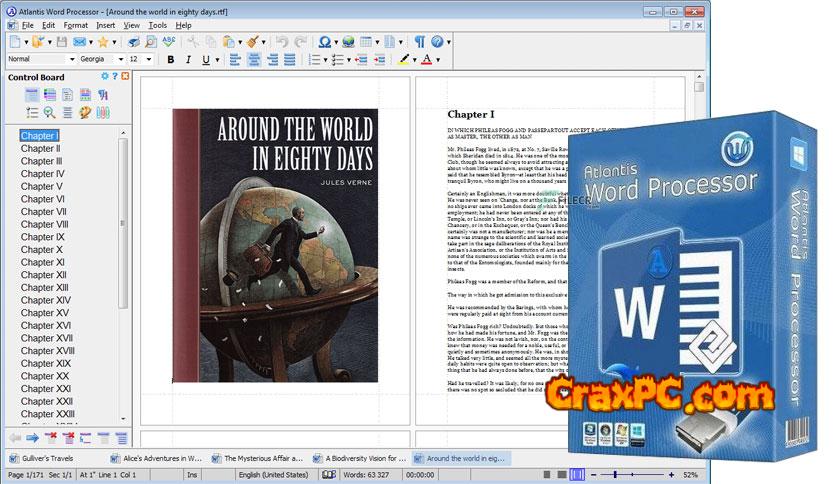Toggle Ins insert mode in status bar
The width and height of the screenshot is (836, 484).
(x=192, y=473)
